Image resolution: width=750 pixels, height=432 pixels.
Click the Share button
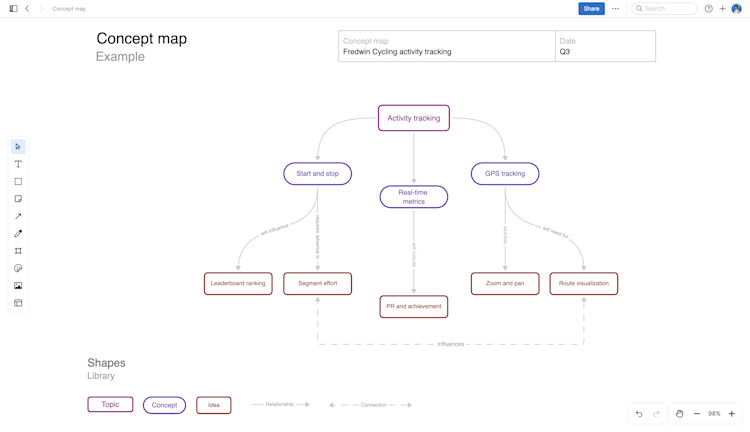591,9
